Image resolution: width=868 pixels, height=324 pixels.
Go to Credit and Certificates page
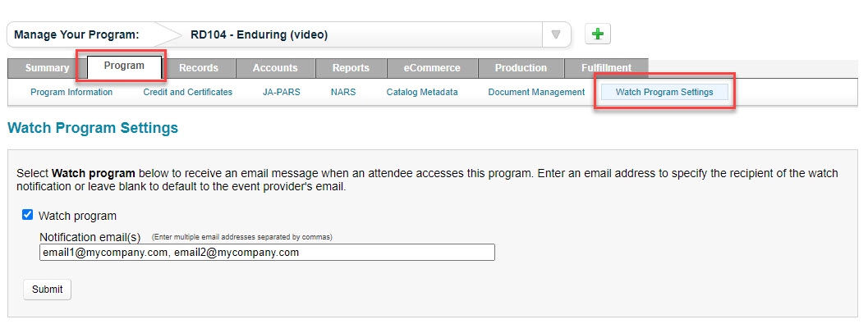[188, 93]
